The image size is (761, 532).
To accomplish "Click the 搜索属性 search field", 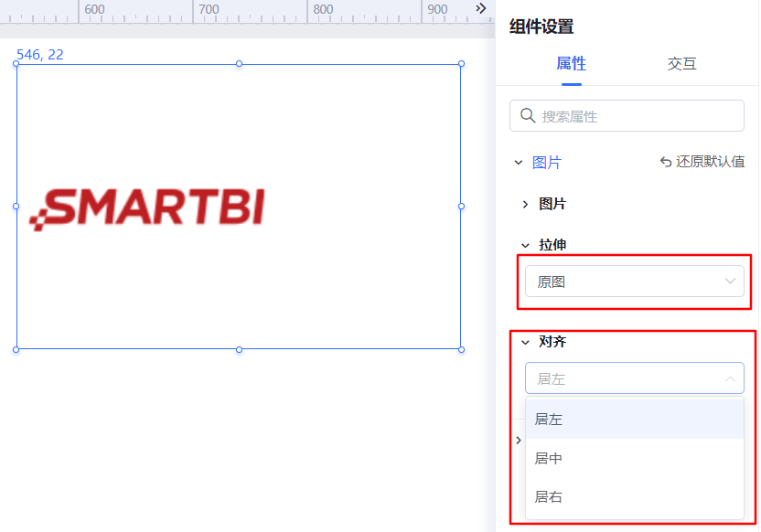I will (627, 116).
